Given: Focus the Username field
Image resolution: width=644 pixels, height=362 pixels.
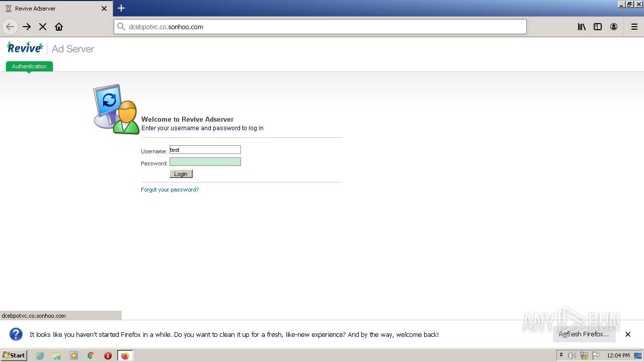Looking at the screenshot, I should (x=205, y=150).
